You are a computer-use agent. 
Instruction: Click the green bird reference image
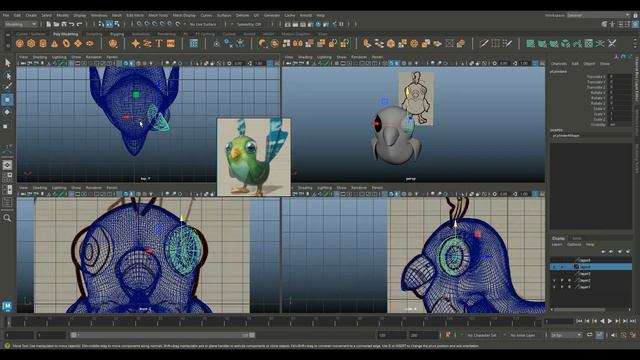(253, 157)
